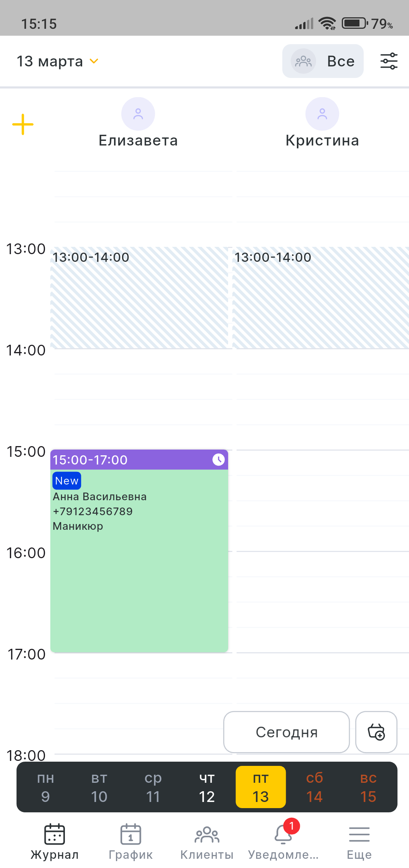Open the Все staff selector
409x868 pixels.
point(323,61)
